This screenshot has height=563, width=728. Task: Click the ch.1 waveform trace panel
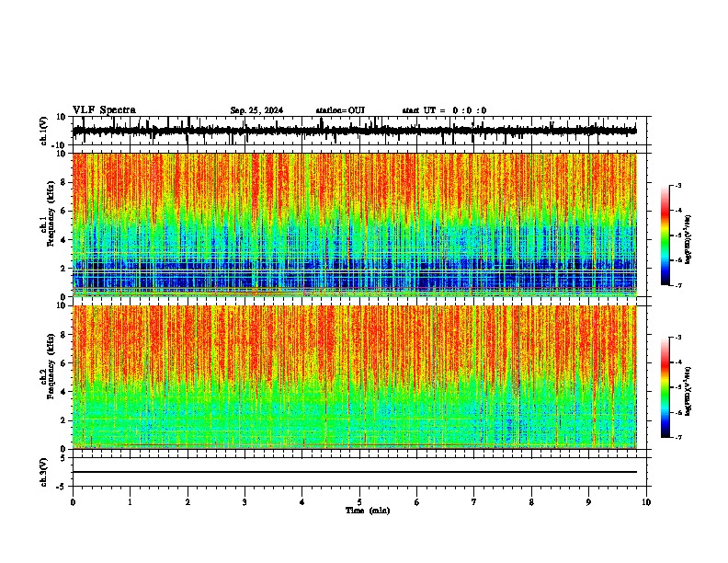coord(359,131)
